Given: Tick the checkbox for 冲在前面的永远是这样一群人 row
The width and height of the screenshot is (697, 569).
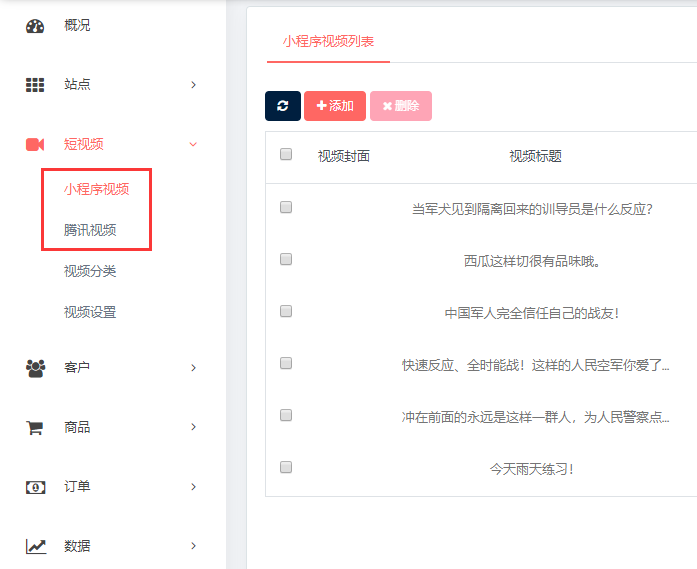Looking at the screenshot, I should coord(286,415).
